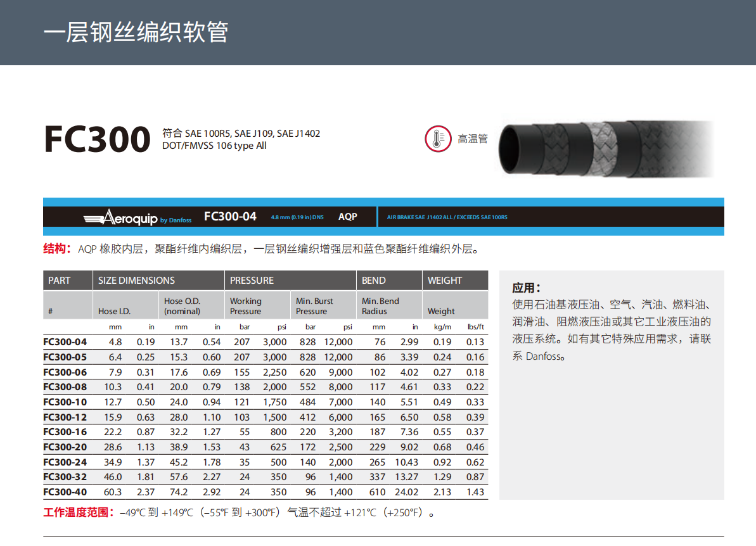The width and height of the screenshot is (756, 546).
Task: Select part number FC300-16 in the table
Action: [65, 432]
